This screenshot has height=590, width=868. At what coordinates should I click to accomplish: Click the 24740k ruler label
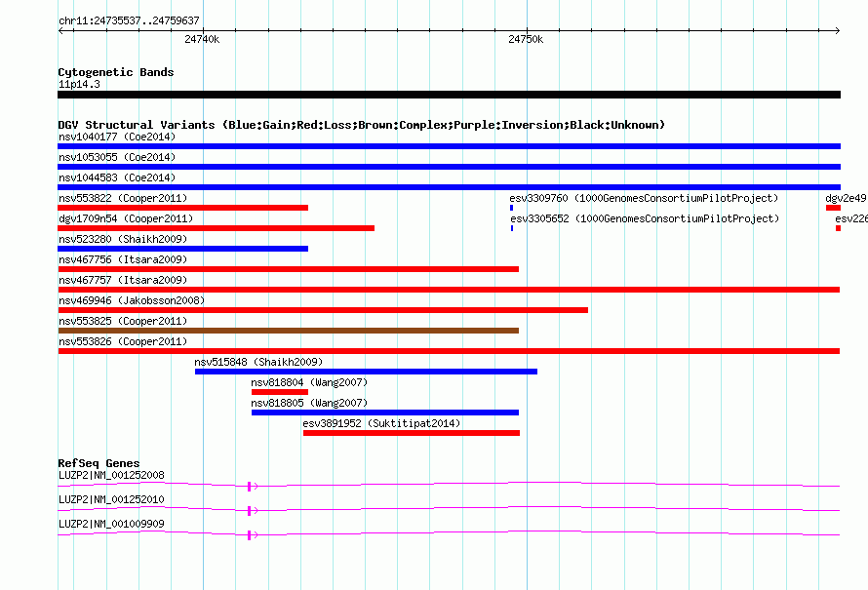202,39
